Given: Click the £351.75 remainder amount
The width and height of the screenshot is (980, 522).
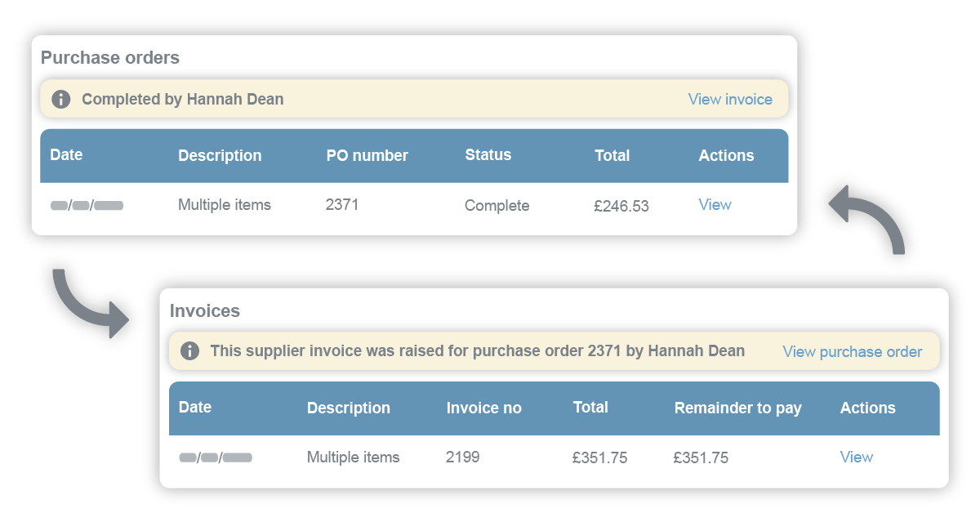Looking at the screenshot, I should [x=701, y=457].
